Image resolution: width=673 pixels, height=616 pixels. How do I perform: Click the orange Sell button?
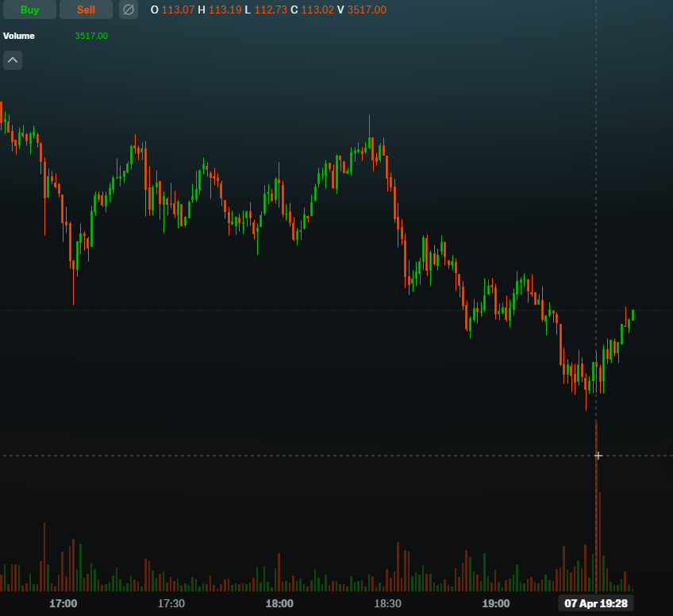(x=86, y=10)
